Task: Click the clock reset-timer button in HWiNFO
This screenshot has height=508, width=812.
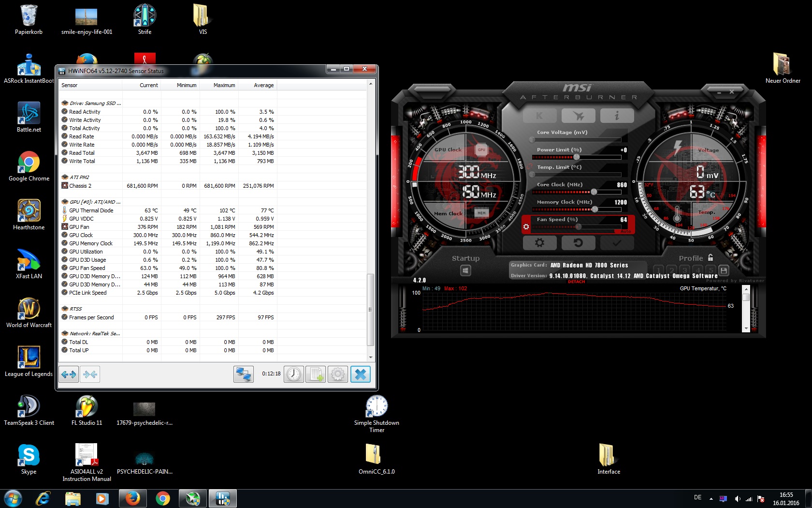Action: point(293,374)
